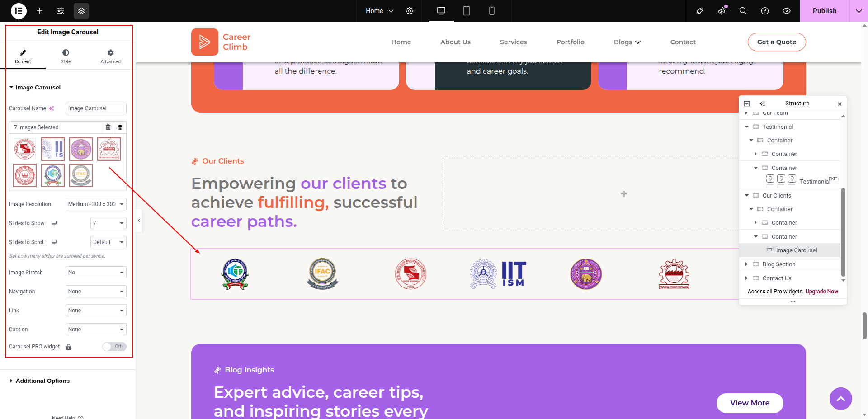Open Image Resolution dropdown
Image resolution: width=868 pixels, height=419 pixels.
[96, 204]
